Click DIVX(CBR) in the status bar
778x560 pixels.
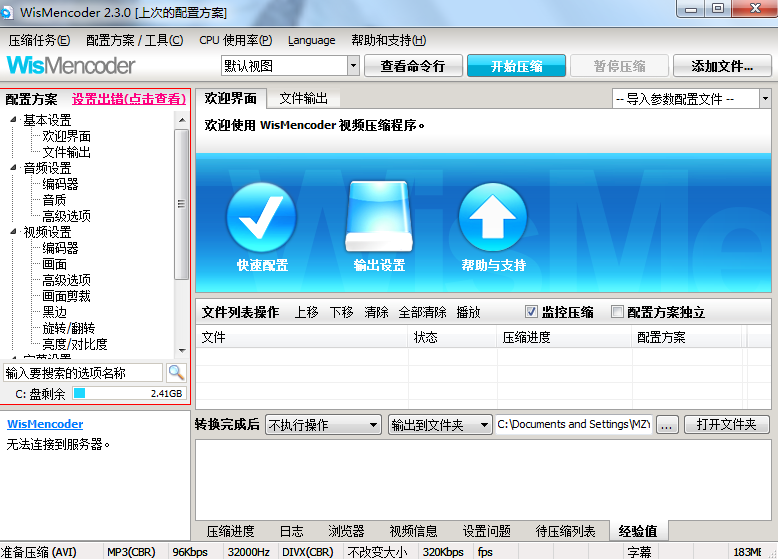(308, 552)
